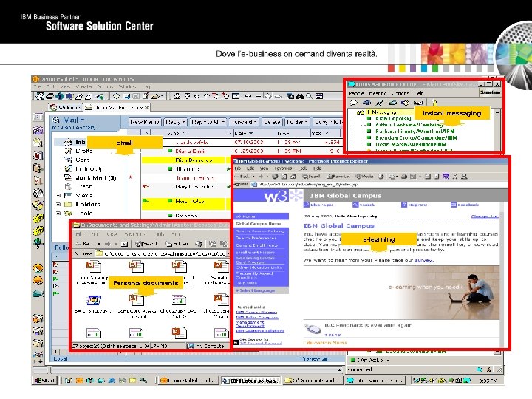Click the Internet Explorer quick launch icon
This screenshot has width=532, height=399.
(x=112, y=381)
